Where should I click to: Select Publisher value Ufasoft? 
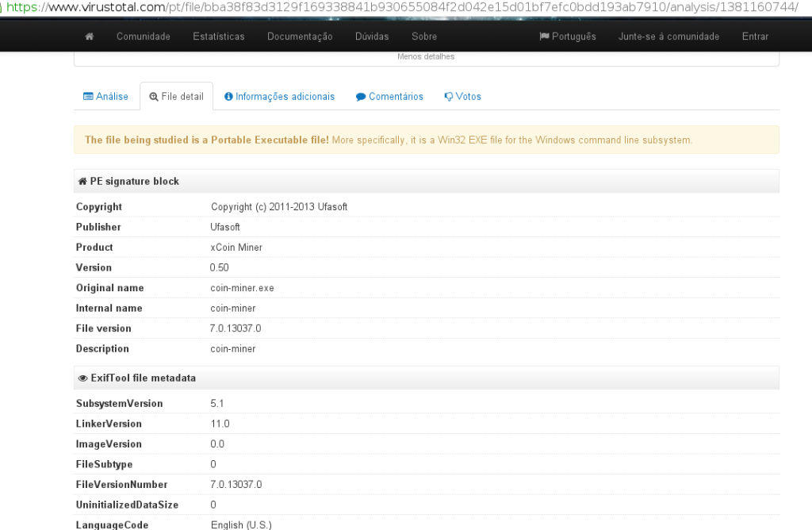coord(224,227)
